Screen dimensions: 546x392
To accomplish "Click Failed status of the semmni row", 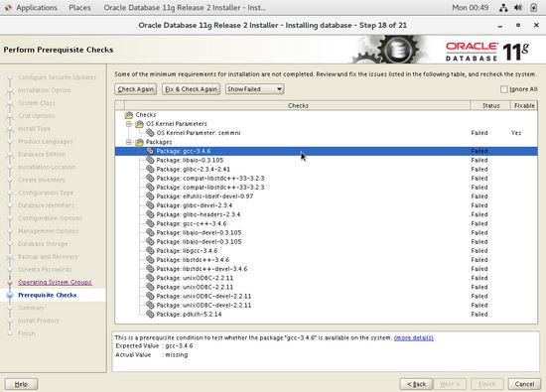I will (479, 133).
